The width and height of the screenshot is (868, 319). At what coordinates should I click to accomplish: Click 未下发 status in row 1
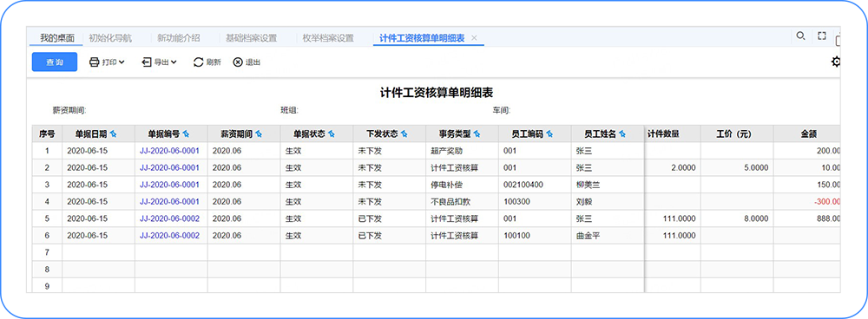pyautogui.click(x=370, y=151)
